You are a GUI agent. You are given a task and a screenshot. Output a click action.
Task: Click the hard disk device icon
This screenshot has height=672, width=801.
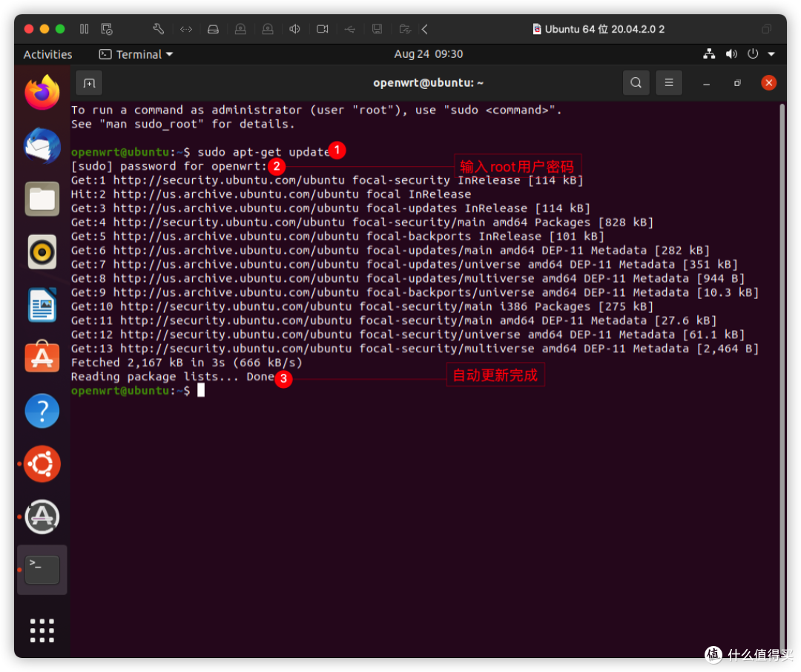(x=213, y=29)
